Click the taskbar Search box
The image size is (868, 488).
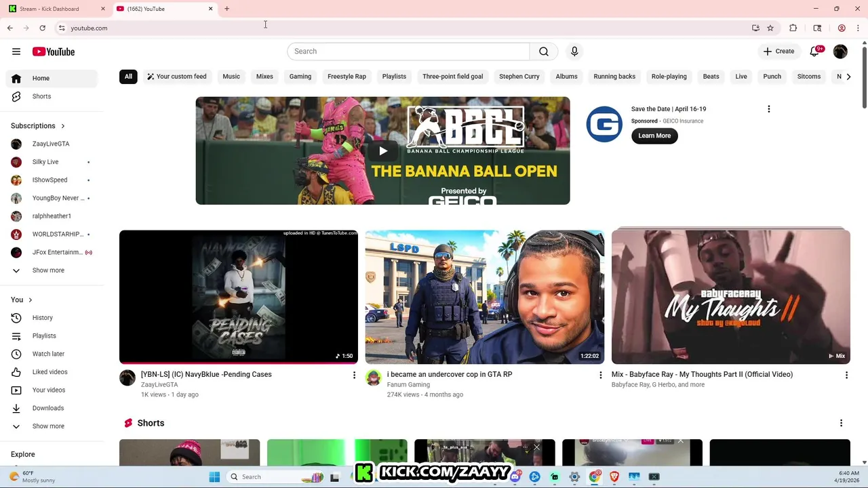coord(275,477)
